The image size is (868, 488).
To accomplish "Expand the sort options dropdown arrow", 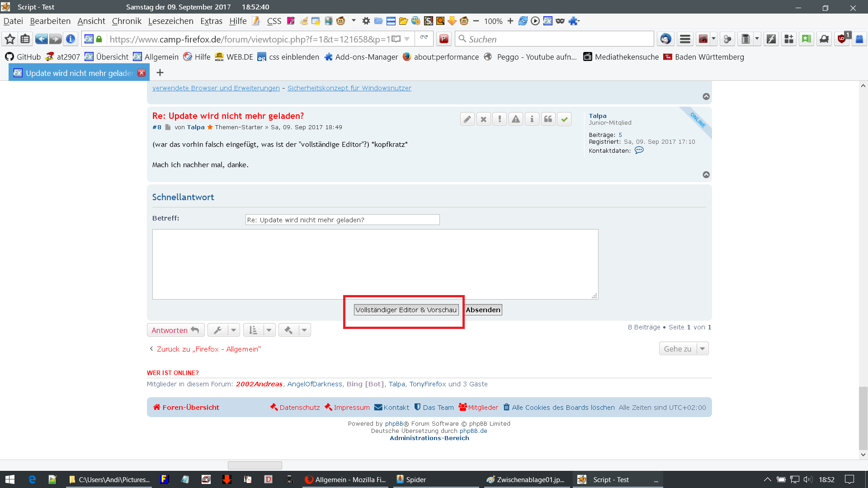I will (269, 330).
